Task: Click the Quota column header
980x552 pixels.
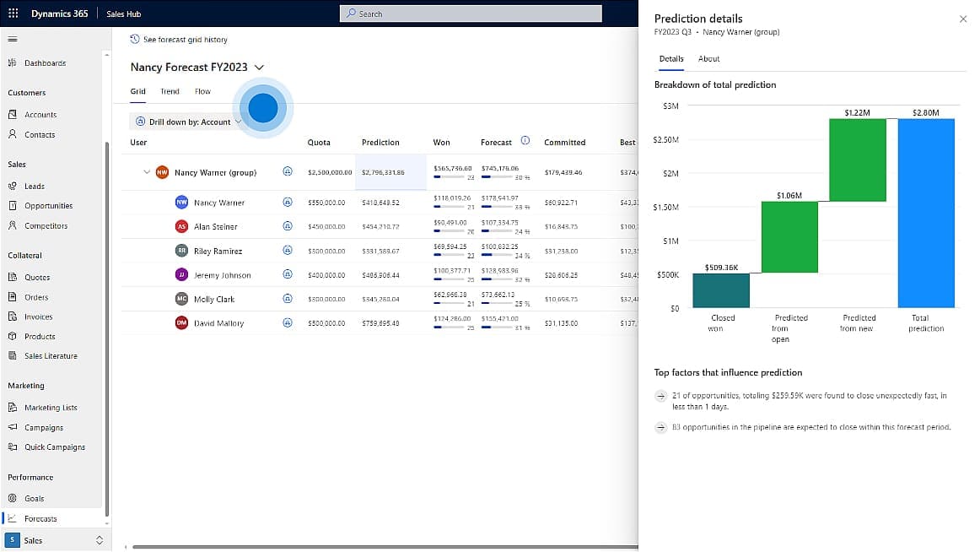Action: [319, 143]
